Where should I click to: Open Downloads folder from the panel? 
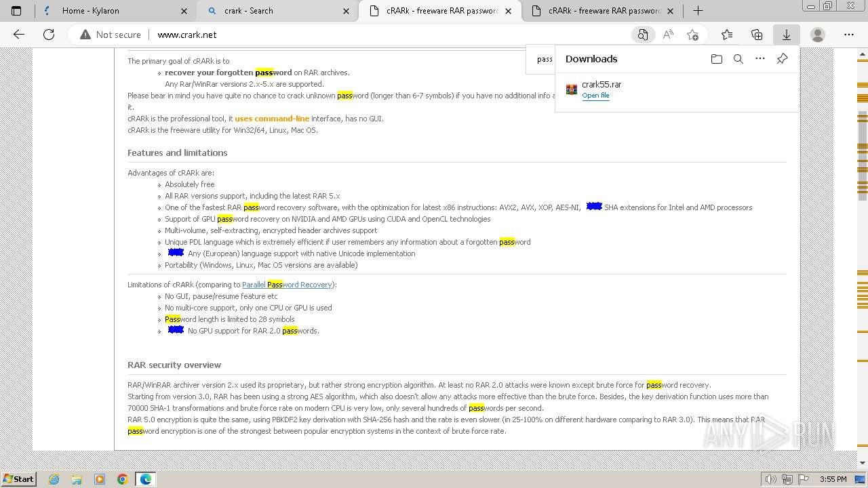pyautogui.click(x=717, y=59)
